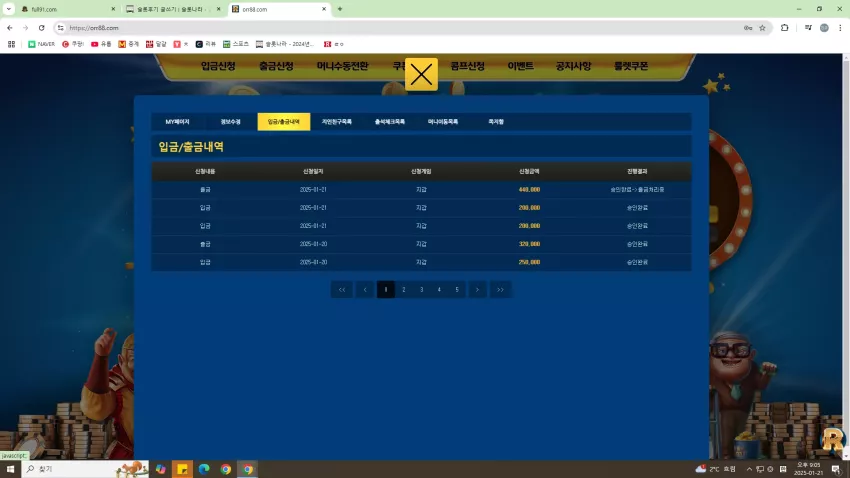850x478 pixels.
Task: Open 룰렛쿠폰 menu item
Action: [x=631, y=66]
